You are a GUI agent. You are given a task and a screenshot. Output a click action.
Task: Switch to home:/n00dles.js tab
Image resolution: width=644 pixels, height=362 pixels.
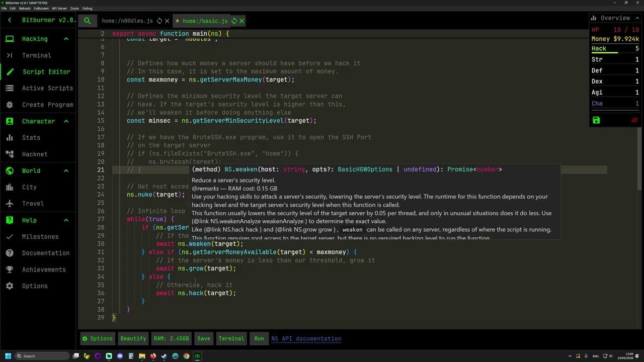[127, 21]
